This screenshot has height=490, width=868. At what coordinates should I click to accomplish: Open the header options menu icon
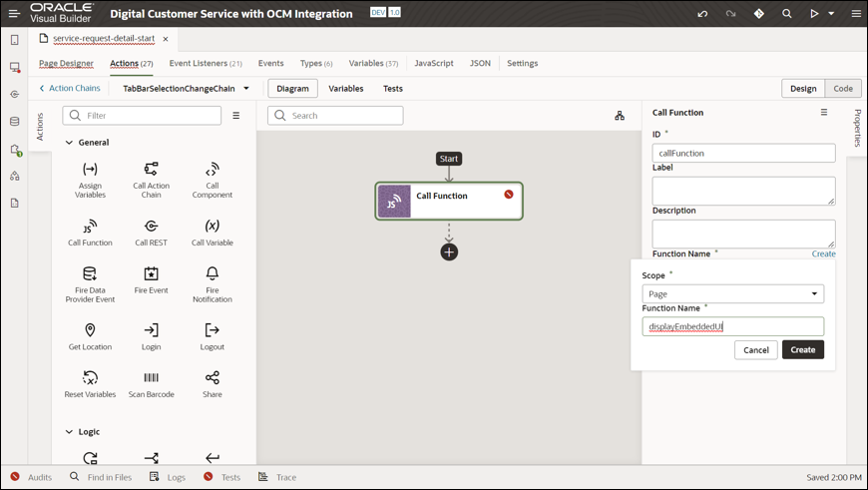(x=856, y=13)
